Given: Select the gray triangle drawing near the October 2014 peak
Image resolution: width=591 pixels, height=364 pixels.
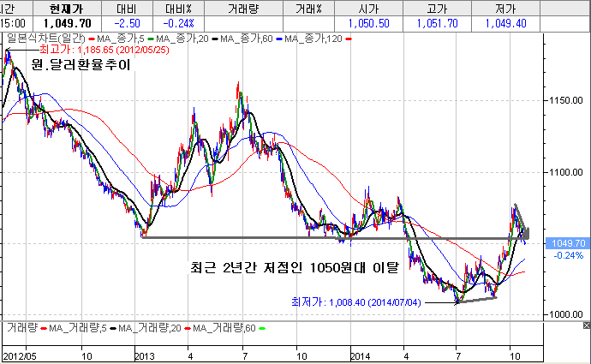Looking at the screenshot, I should [x=521, y=223].
